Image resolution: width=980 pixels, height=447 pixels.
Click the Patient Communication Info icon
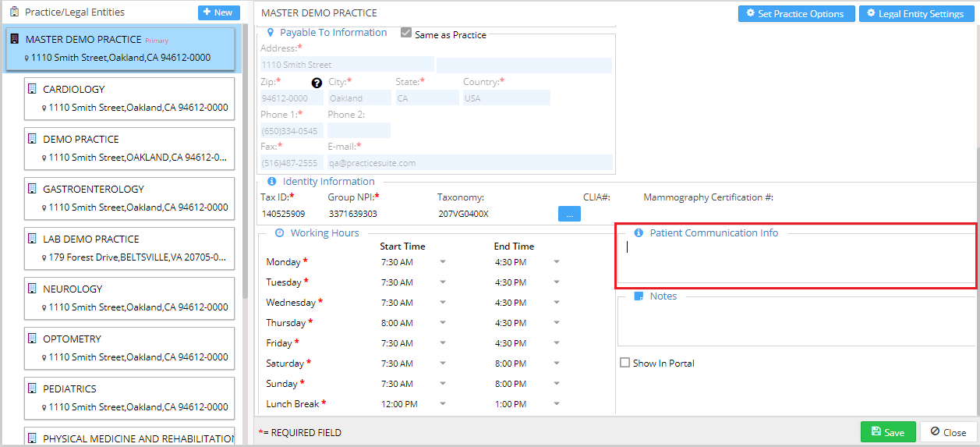coord(639,233)
